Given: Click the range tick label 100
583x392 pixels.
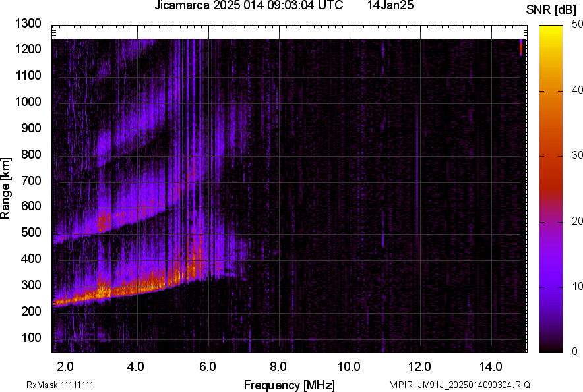Looking at the screenshot, I should (31, 337).
